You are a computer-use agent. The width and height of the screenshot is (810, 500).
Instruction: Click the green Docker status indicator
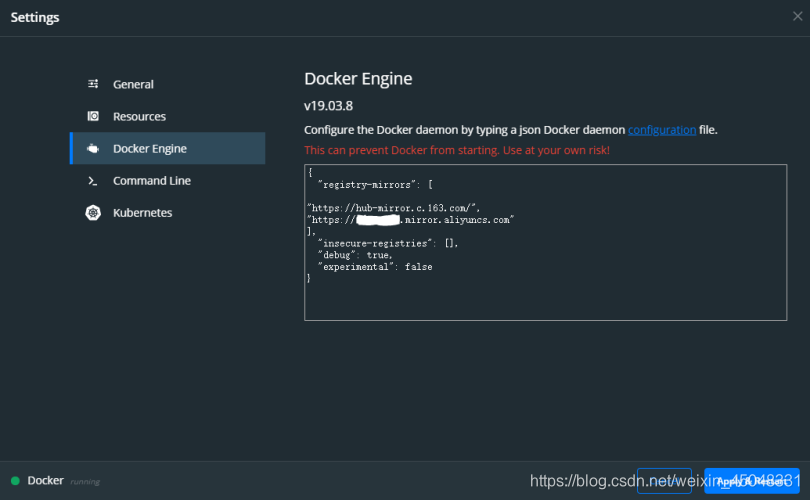(x=15, y=481)
